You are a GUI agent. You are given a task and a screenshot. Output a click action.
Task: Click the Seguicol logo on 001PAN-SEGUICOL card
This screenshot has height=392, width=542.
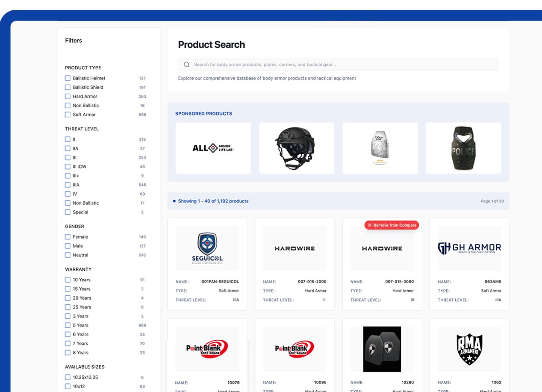207,248
